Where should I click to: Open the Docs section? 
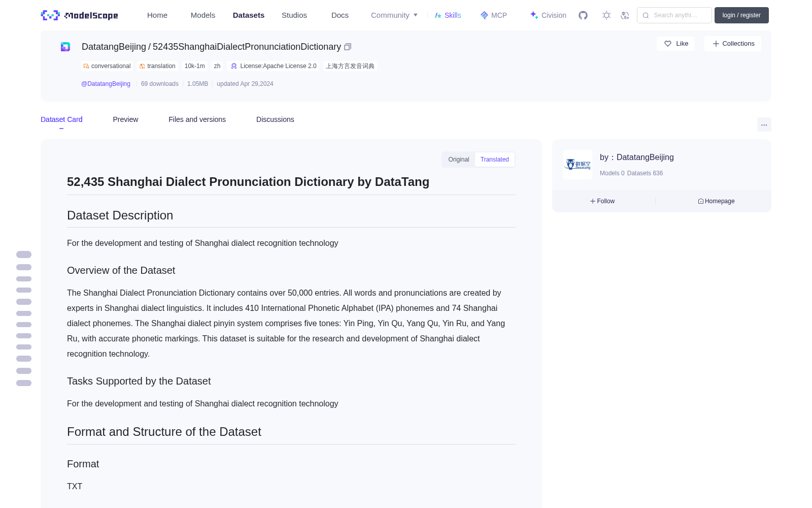coord(340,15)
